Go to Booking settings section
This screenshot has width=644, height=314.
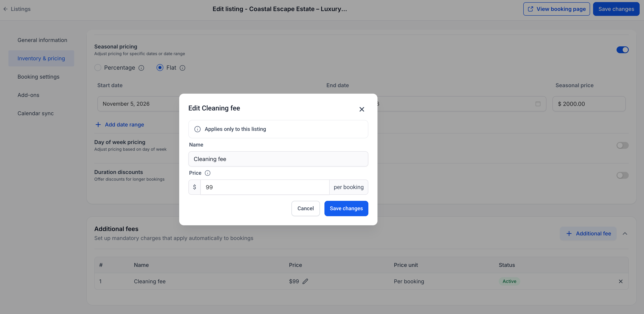point(39,77)
